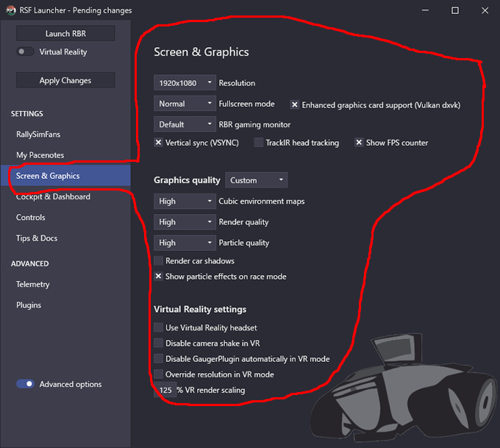
Task: Check Disable GaugerPlugin automatically in VR mode
Action: (x=158, y=358)
